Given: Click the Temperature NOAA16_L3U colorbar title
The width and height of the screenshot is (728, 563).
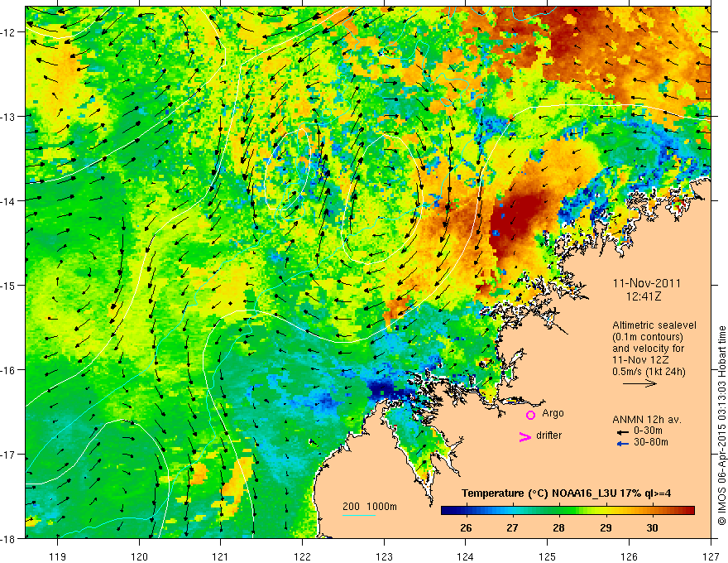Looking at the screenshot, I should point(566,493).
